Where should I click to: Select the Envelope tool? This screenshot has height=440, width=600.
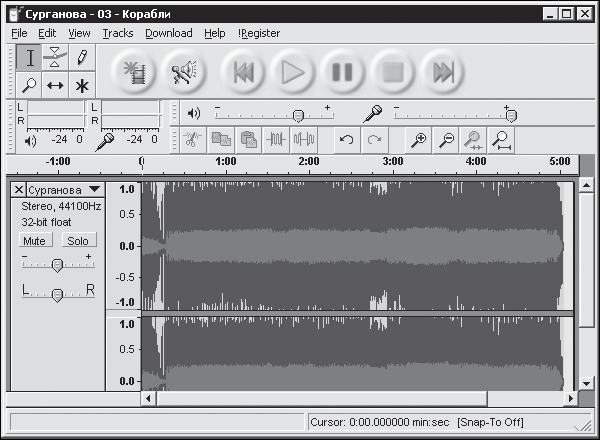(x=55, y=57)
